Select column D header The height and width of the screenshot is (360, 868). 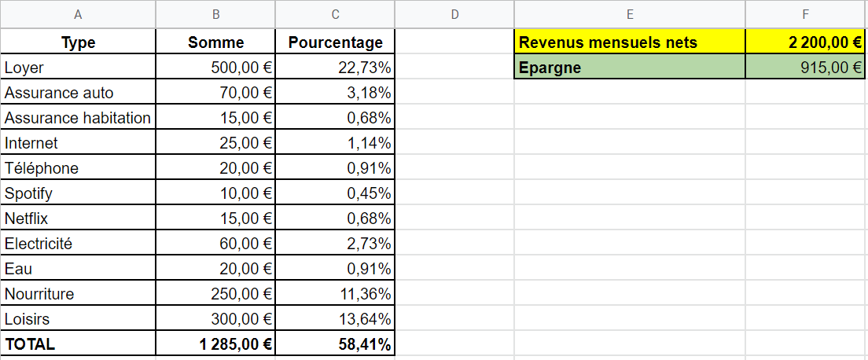pyautogui.click(x=454, y=14)
